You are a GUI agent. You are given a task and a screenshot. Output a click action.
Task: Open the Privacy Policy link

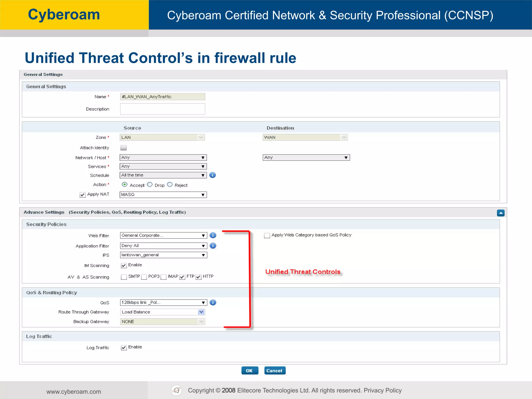click(383, 390)
